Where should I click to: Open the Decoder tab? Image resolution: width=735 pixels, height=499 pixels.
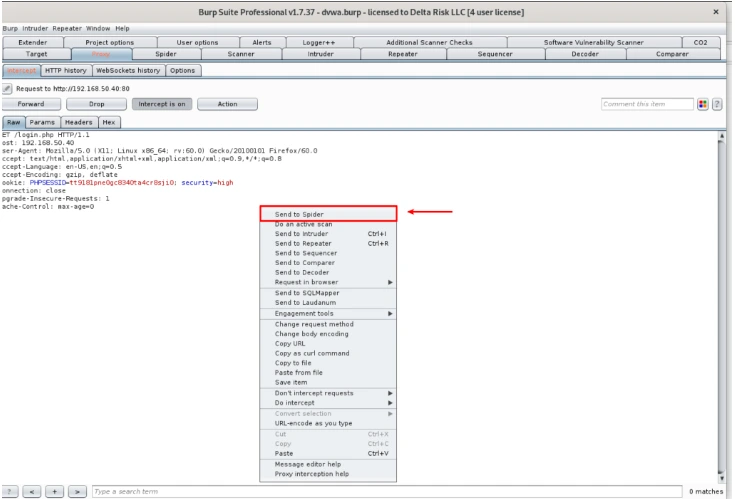click(585, 54)
